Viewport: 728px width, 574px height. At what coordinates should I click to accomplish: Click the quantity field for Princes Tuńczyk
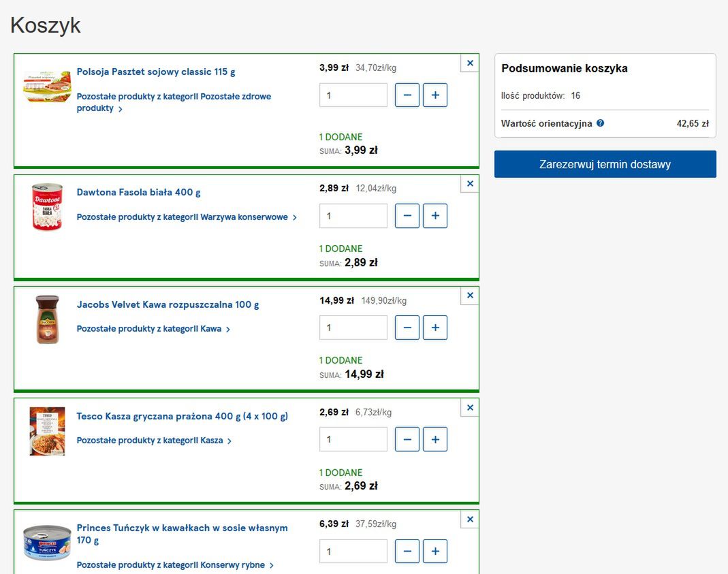click(353, 552)
